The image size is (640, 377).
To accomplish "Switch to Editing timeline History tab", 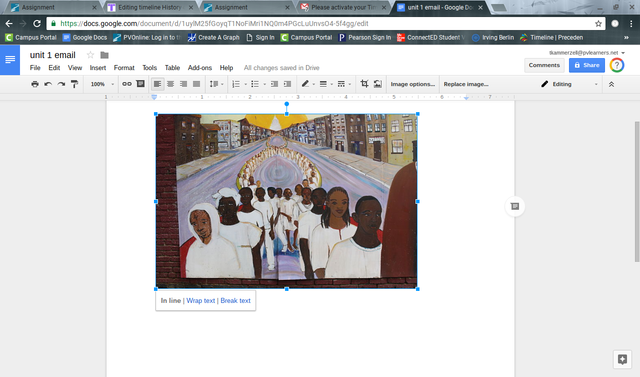I will (x=150, y=7).
